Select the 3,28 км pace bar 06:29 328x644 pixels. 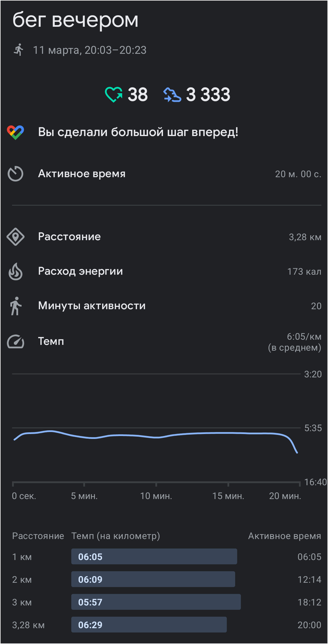pyautogui.click(x=149, y=625)
